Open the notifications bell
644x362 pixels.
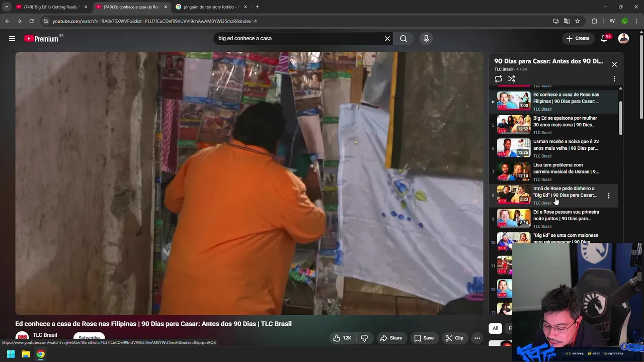click(x=605, y=38)
